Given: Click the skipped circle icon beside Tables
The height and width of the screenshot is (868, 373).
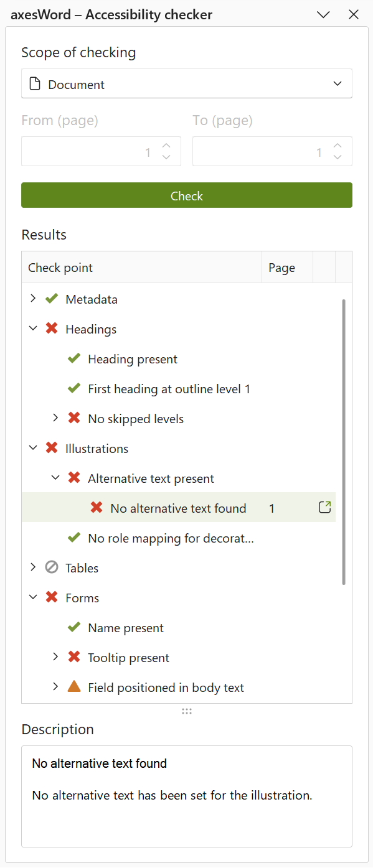Looking at the screenshot, I should click(x=52, y=568).
